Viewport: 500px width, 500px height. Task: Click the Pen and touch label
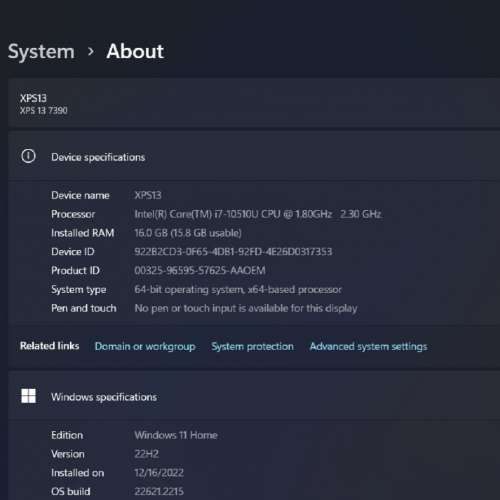84,308
